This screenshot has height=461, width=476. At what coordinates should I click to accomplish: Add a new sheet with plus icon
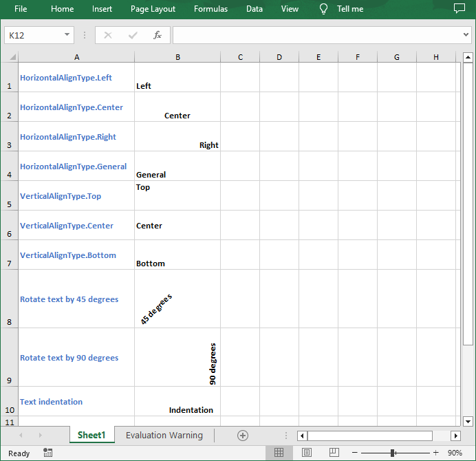tap(243, 436)
